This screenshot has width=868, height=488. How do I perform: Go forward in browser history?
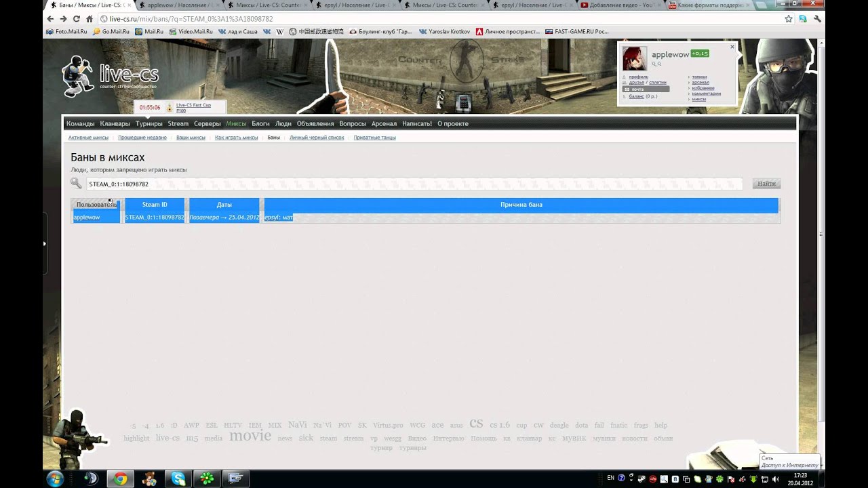(x=63, y=19)
